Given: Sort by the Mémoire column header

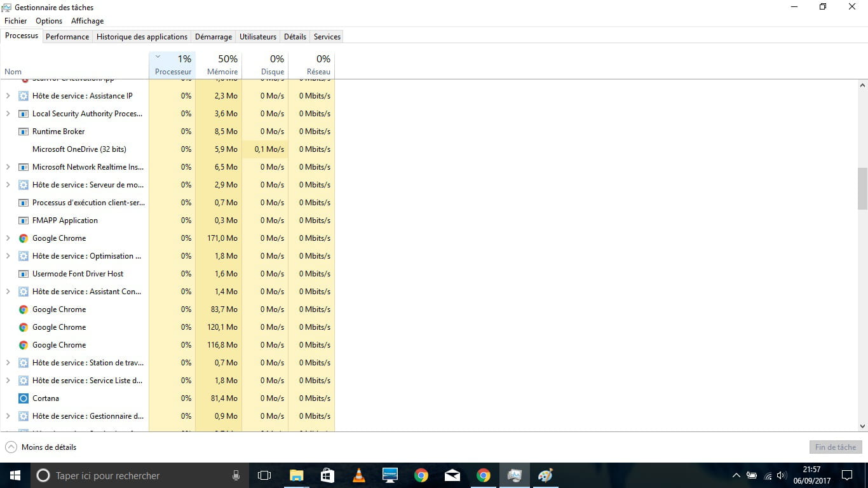Looking at the screenshot, I should (x=219, y=65).
